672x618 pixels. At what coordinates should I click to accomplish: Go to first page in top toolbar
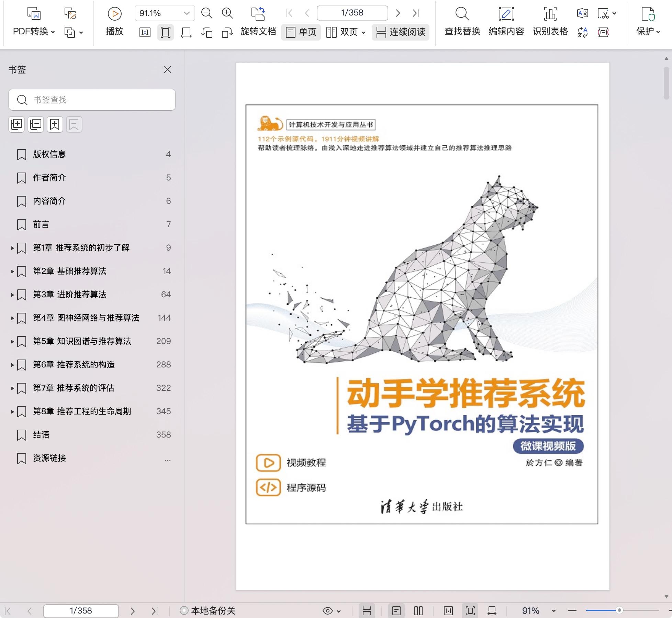289,13
